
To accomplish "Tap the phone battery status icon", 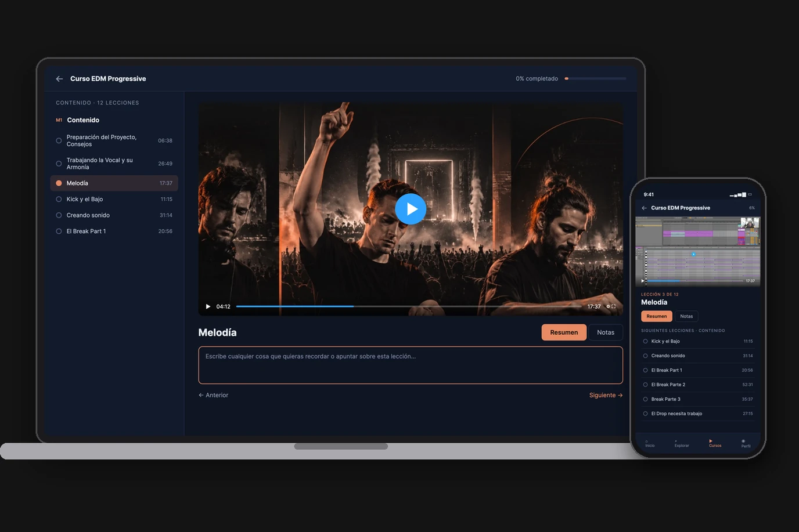I will [x=750, y=194].
